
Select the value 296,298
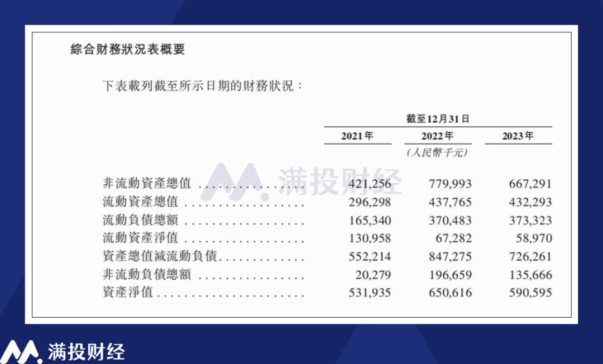(370, 202)
